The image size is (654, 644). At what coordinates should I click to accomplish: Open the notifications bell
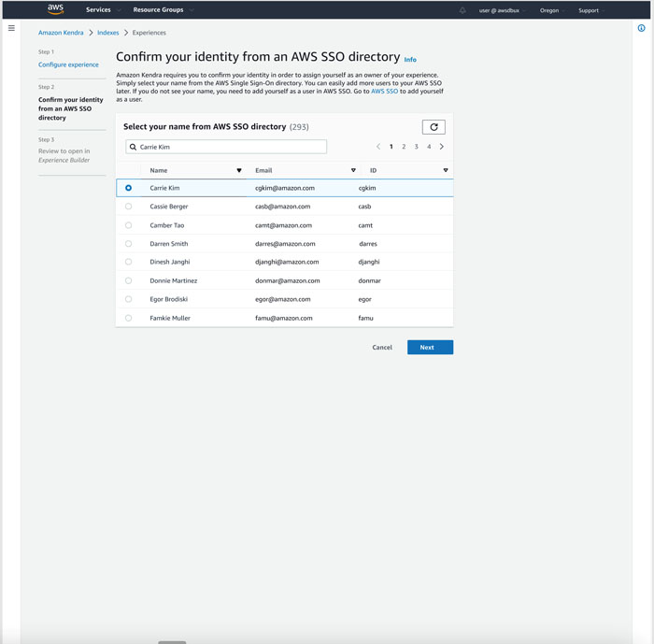(x=462, y=10)
